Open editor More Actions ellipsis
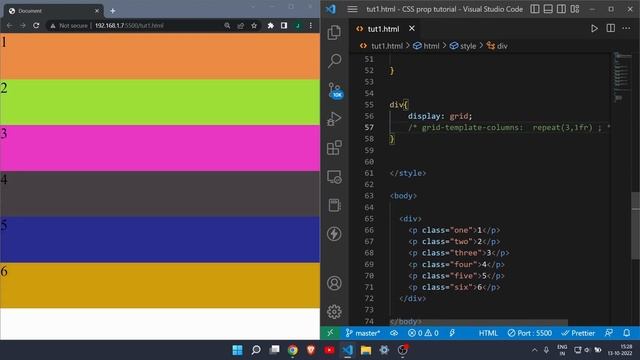 (626, 28)
